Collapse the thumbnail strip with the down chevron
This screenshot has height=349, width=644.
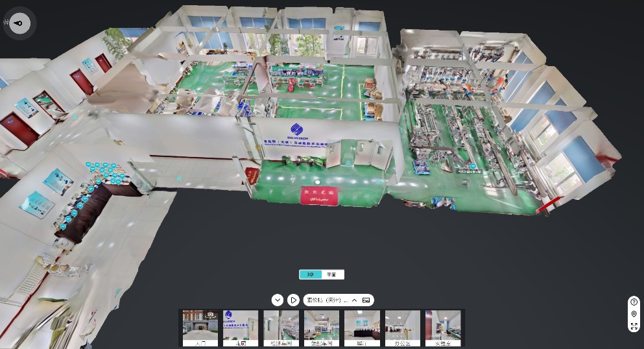click(x=278, y=300)
